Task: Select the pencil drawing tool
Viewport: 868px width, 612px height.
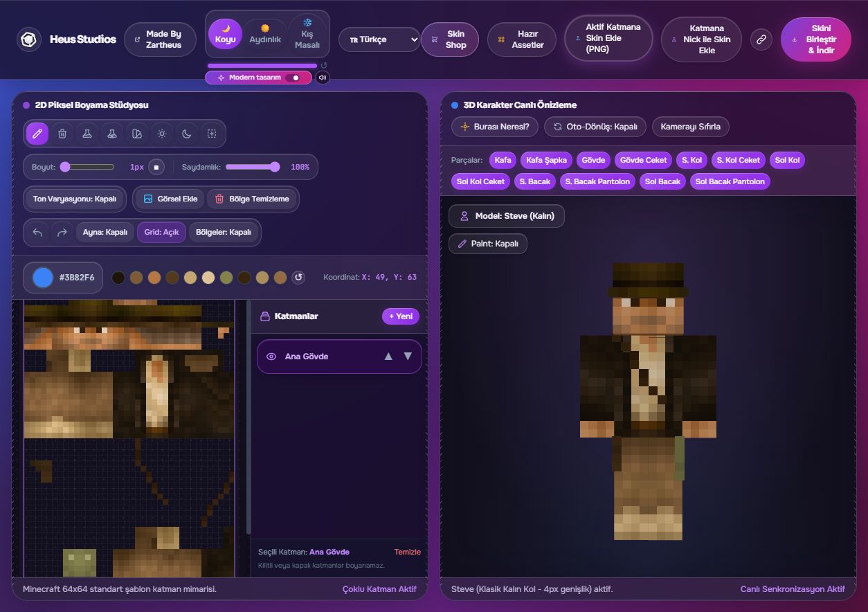Action: (x=37, y=134)
